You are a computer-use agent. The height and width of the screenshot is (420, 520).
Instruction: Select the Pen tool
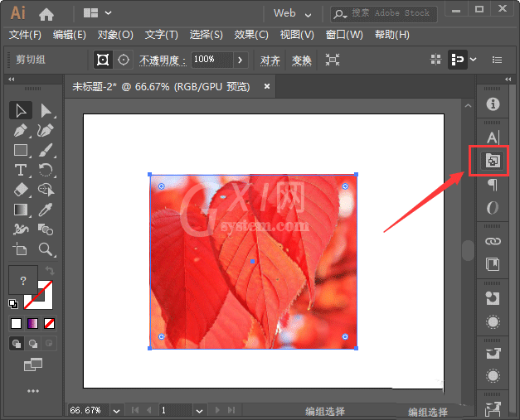click(21, 131)
